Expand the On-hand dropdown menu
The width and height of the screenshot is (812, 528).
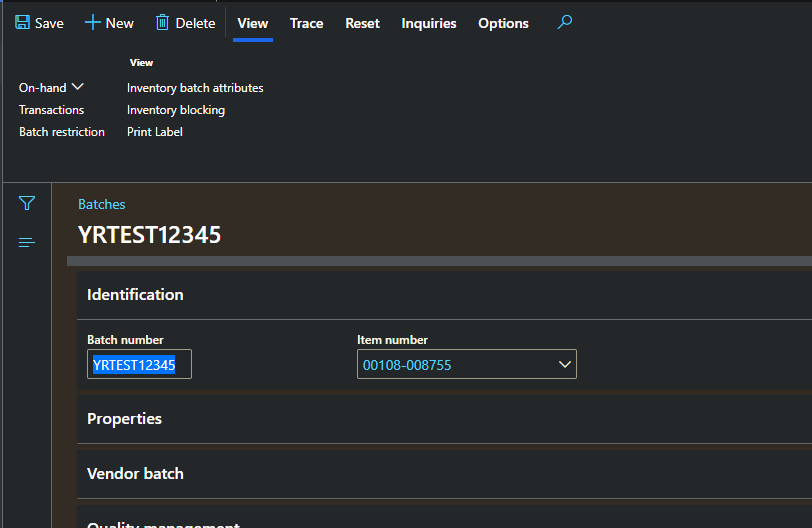[51, 87]
